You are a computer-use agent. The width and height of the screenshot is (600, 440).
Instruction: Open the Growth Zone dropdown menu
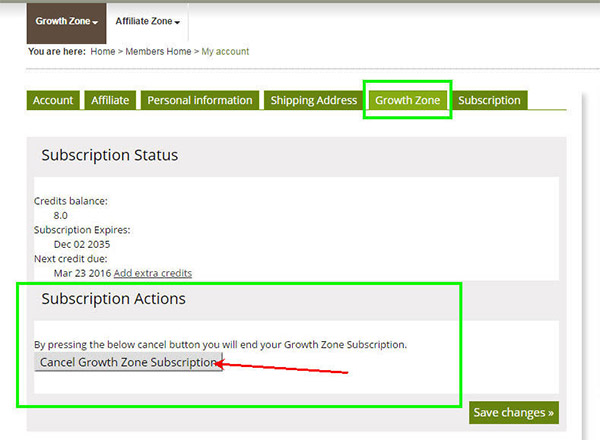coord(67,22)
